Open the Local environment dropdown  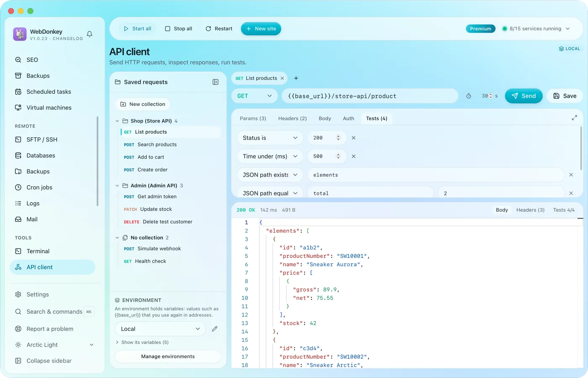coord(160,329)
